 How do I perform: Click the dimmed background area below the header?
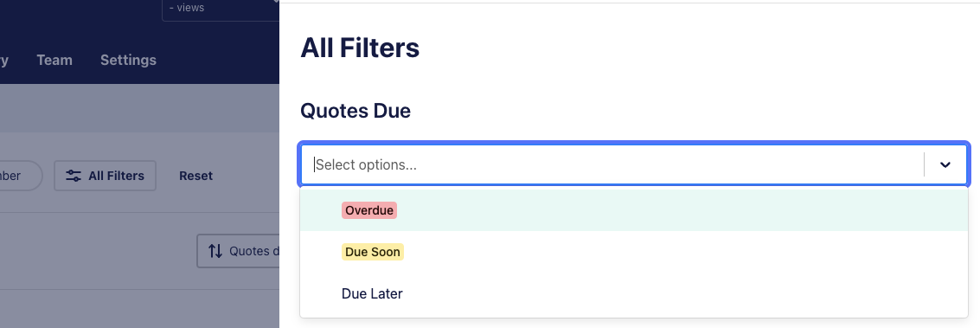[139, 107]
